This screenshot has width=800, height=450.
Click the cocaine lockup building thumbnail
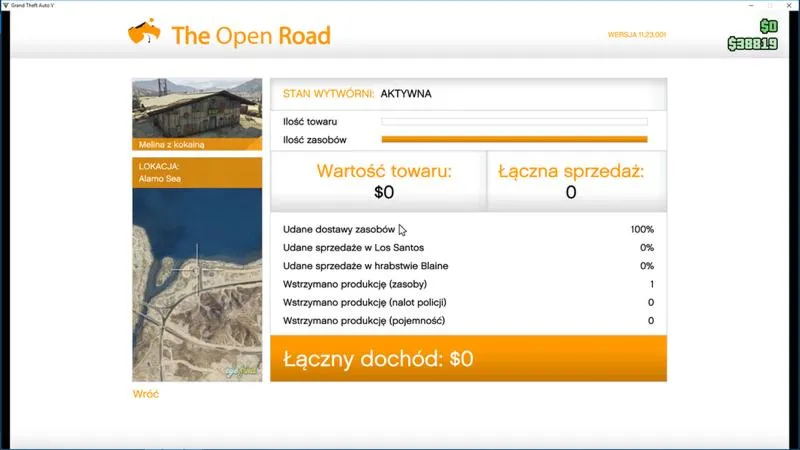pos(197,108)
